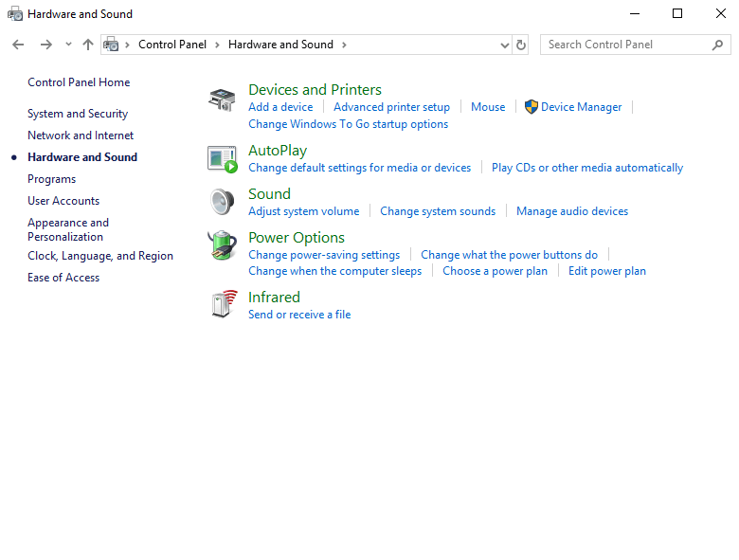Click Adjust system volume link
The height and width of the screenshot is (560, 739).
tap(303, 211)
